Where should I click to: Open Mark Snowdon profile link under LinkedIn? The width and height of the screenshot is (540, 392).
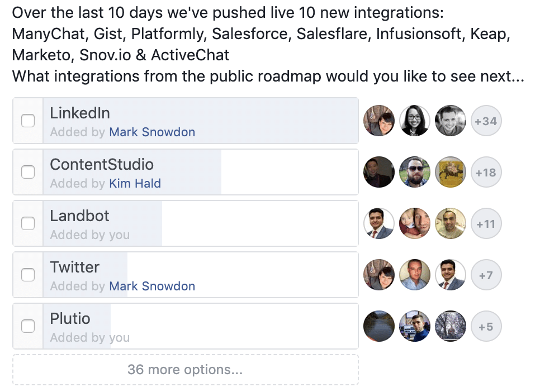click(152, 132)
